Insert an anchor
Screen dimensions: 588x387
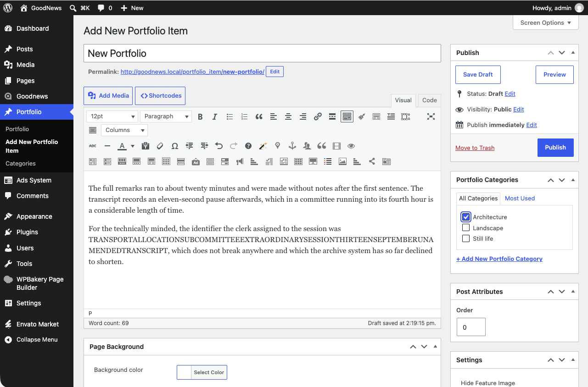coord(292,146)
